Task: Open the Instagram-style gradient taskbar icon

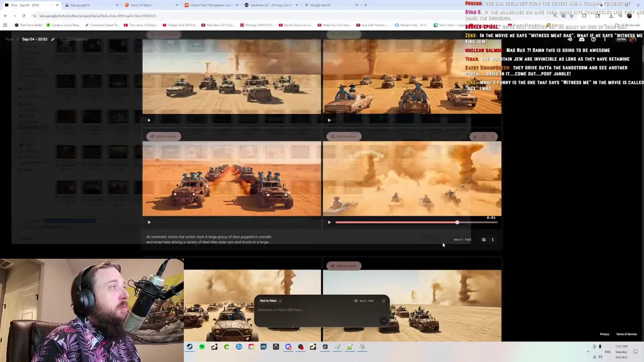Action: pyautogui.click(x=251, y=347)
